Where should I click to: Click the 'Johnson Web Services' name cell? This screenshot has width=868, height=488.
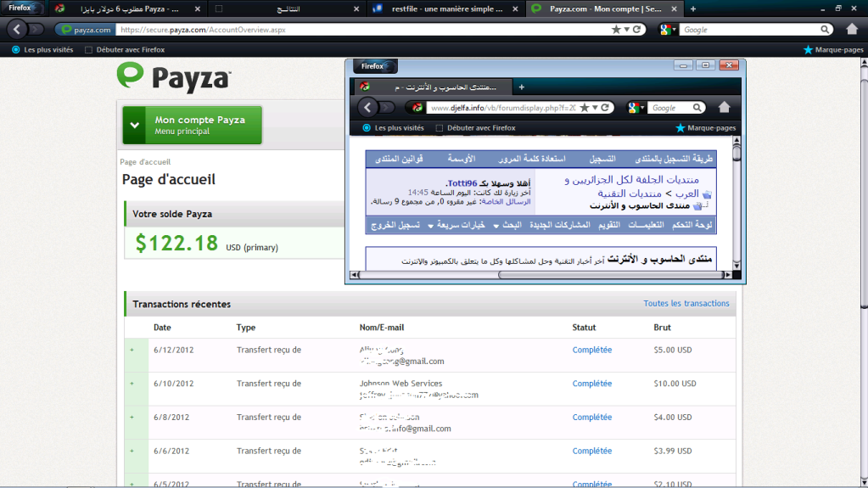[400, 384]
